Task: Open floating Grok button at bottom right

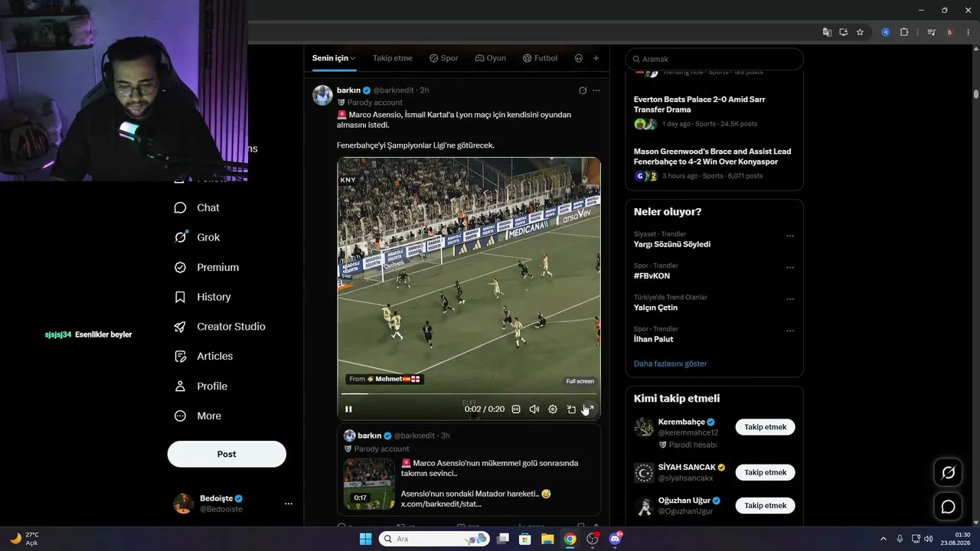Action: [948, 473]
